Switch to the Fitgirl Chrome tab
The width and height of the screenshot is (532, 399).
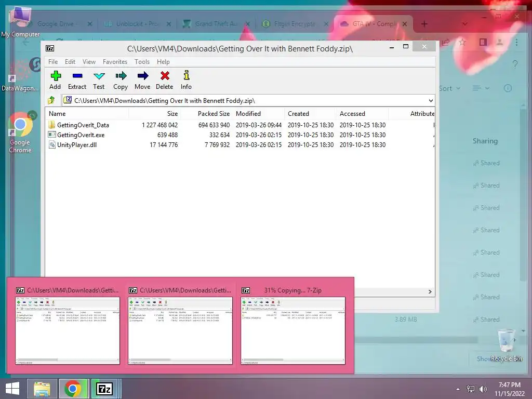[295, 24]
